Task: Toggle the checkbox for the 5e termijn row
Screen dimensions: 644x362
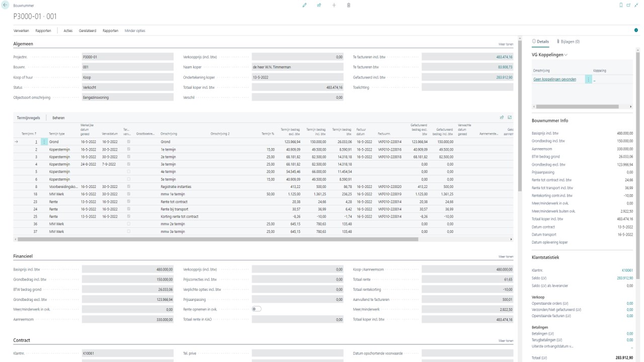Action: [x=128, y=179]
